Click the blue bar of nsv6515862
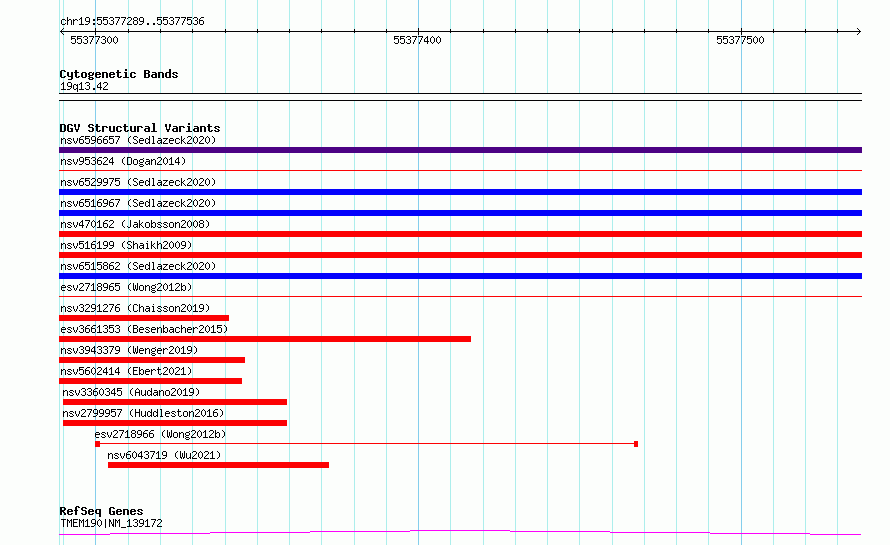The height and width of the screenshot is (545, 890). [x=460, y=276]
